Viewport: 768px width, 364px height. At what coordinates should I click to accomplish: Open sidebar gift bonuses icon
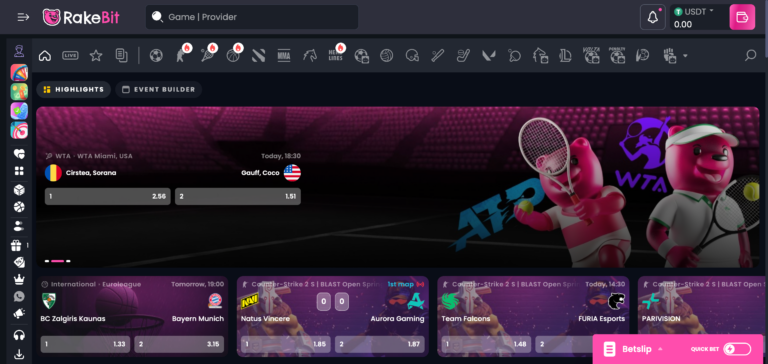coord(17,245)
